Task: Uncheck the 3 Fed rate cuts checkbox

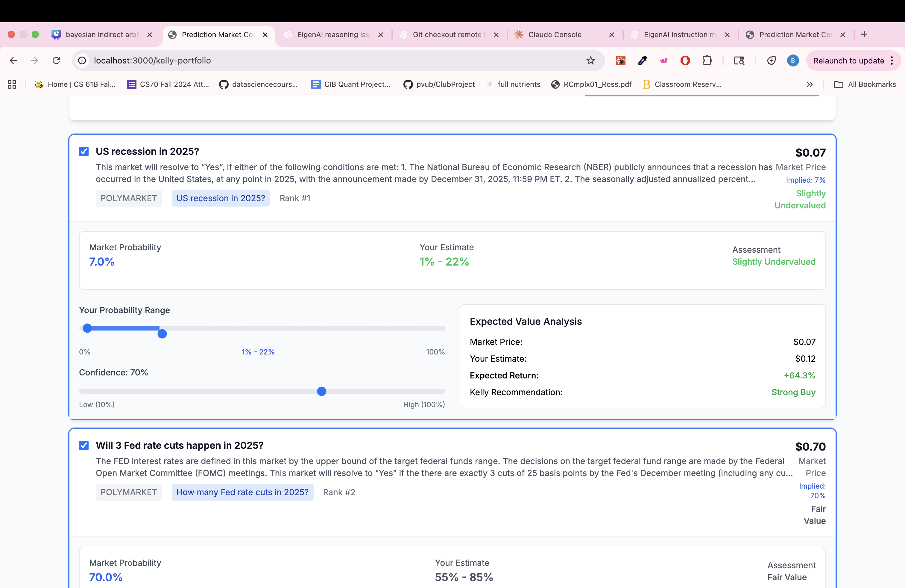Action: click(84, 445)
